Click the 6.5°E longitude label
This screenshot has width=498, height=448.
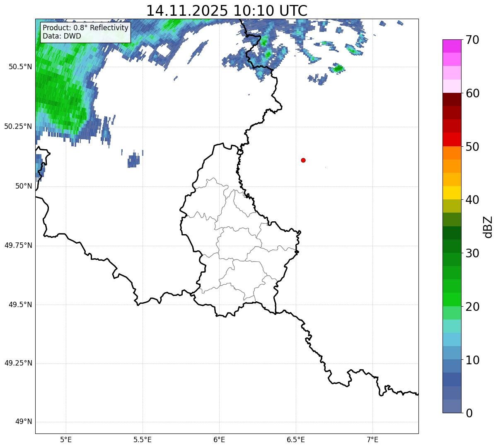click(296, 440)
